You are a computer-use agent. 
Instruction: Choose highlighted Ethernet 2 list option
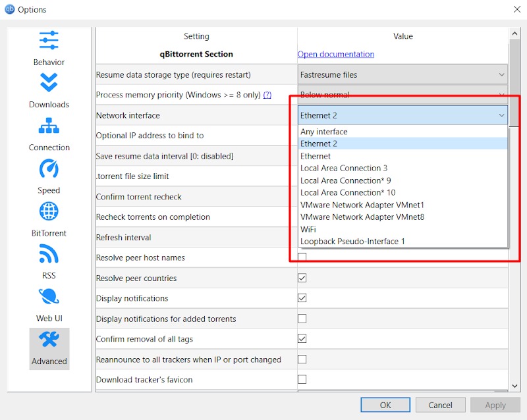click(402, 144)
